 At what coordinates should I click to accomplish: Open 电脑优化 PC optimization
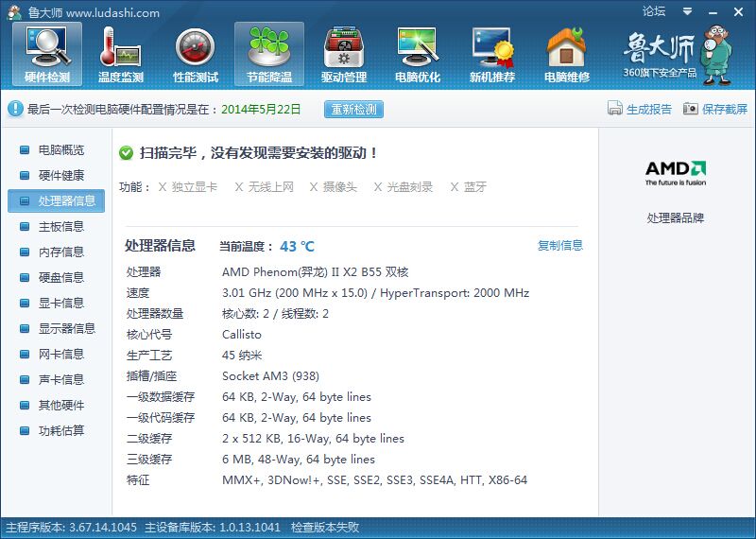418,54
